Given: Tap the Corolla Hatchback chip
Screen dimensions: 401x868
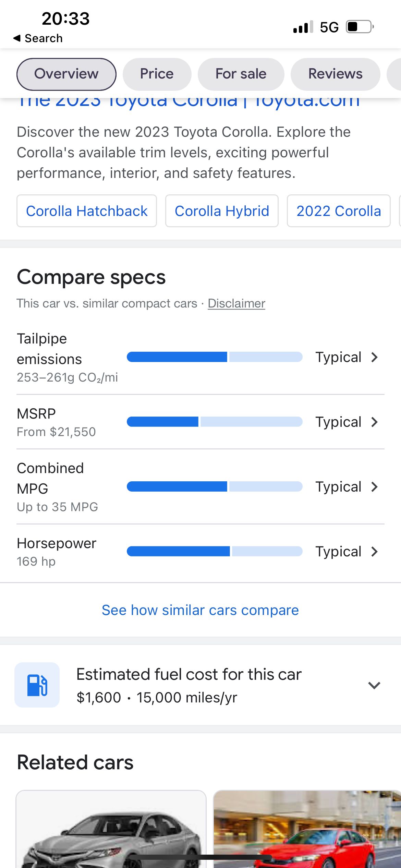Looking at the screenshot, I should tap(87, 211).
